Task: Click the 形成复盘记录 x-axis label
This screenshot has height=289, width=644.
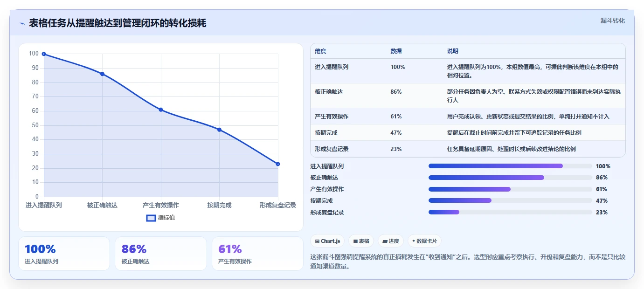Action: pyautogui.click(x=278, y=205)
